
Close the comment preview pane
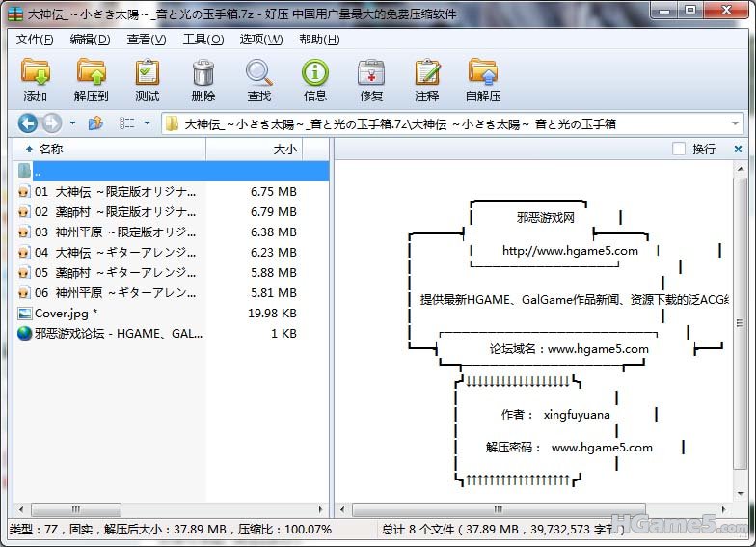pos(738,149)
